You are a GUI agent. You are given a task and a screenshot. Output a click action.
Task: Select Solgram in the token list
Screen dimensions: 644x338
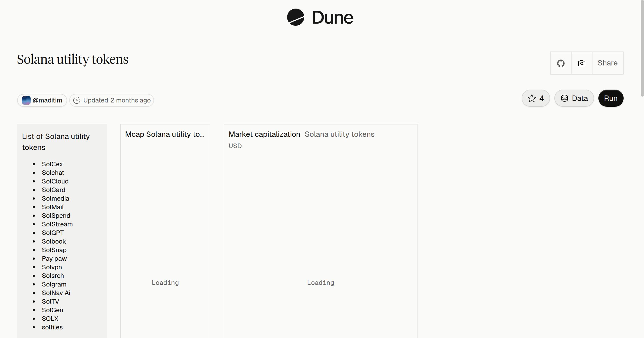54,284
